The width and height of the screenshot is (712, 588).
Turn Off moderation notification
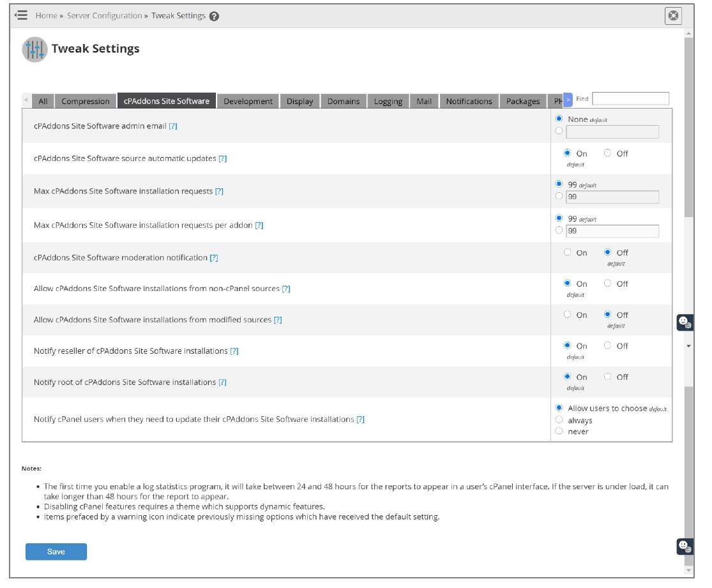pyautogui.click(x=607, y=252)
